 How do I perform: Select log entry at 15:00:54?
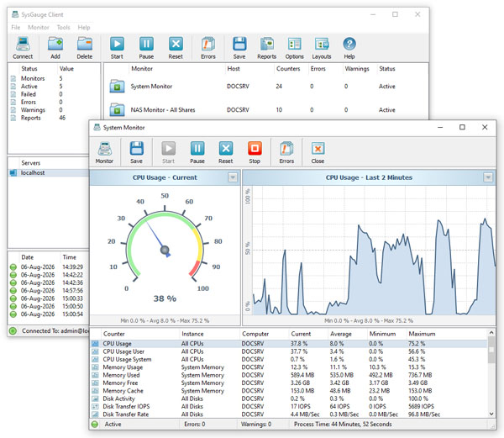(49, 314)
